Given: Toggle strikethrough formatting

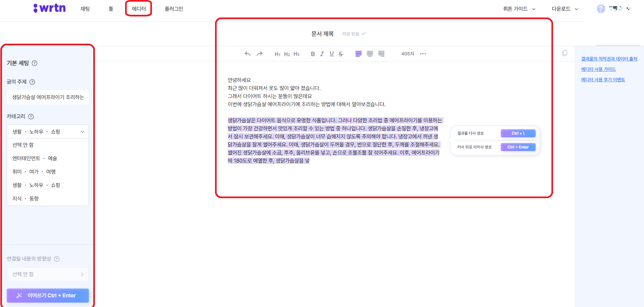Looking at the screenshot, I should pos(341,54).
